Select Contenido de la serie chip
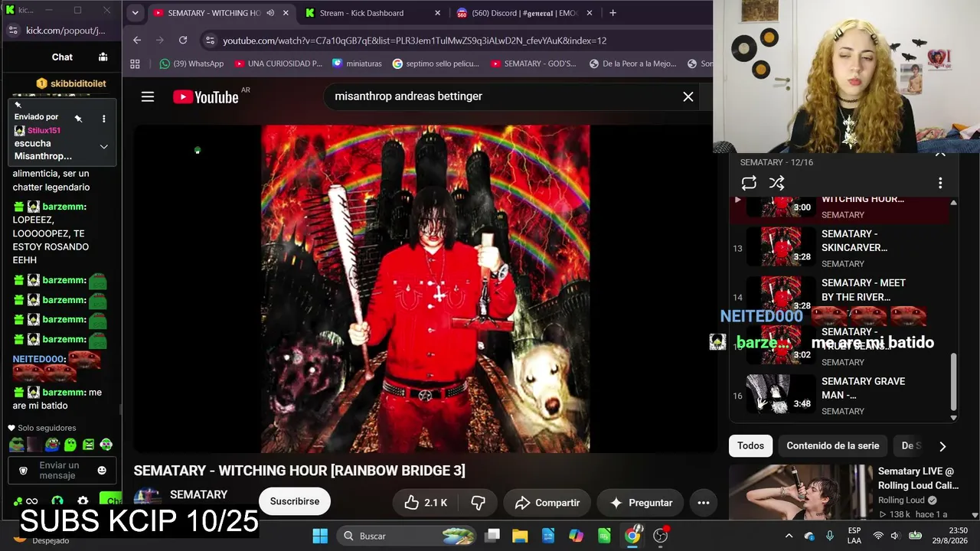Viewport: 980px width, 551px height. tap(833, 445)
